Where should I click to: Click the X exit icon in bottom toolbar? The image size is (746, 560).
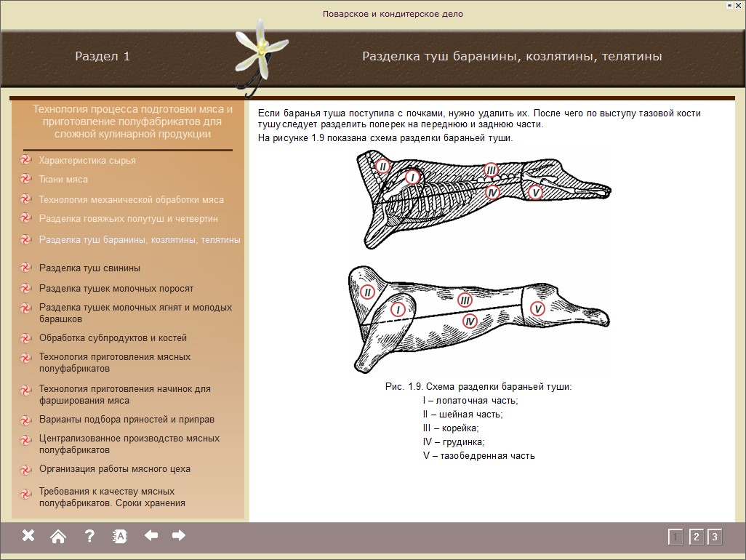(x=28, y=536)
